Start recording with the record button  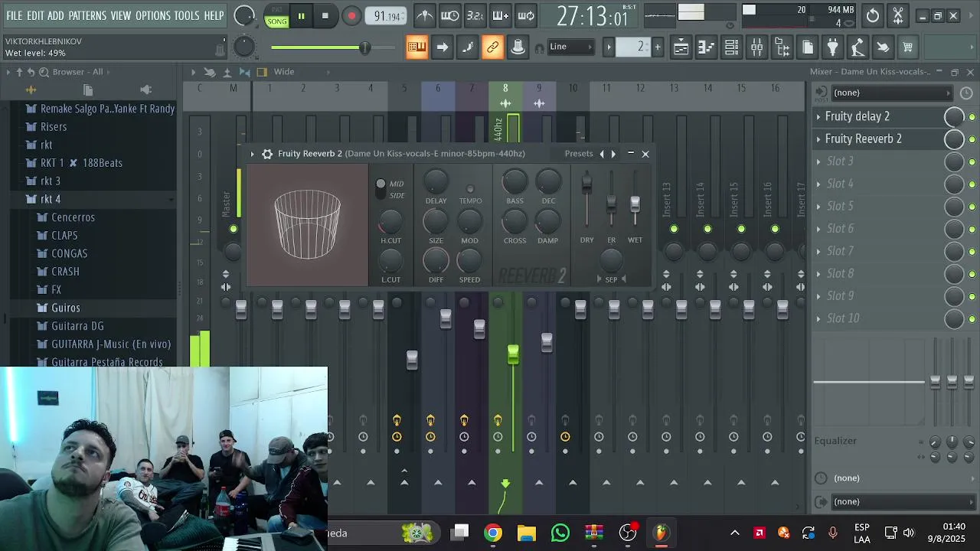click(x=351, y=16)
